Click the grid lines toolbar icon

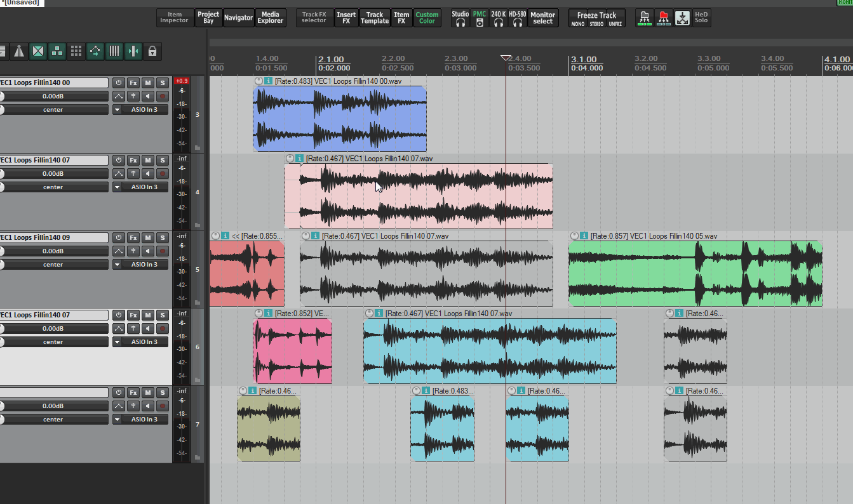[x=114, y=51]
